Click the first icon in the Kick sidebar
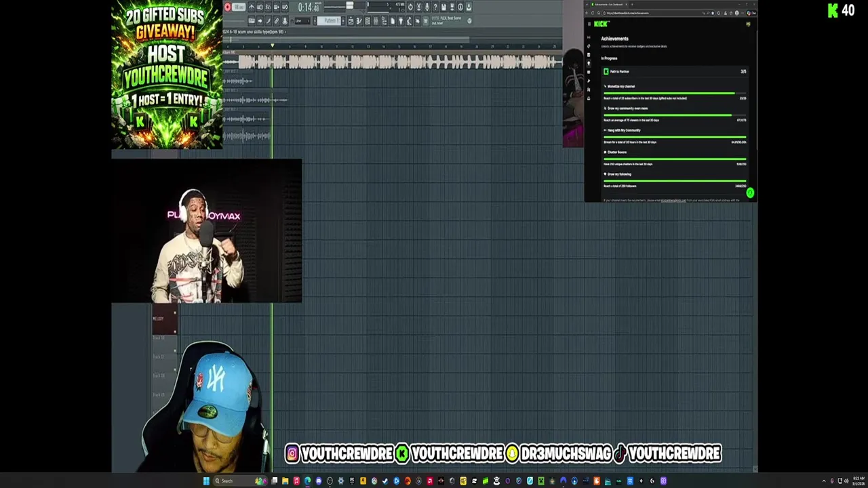Screen dimensions: 868x488 tap(589, 37)
